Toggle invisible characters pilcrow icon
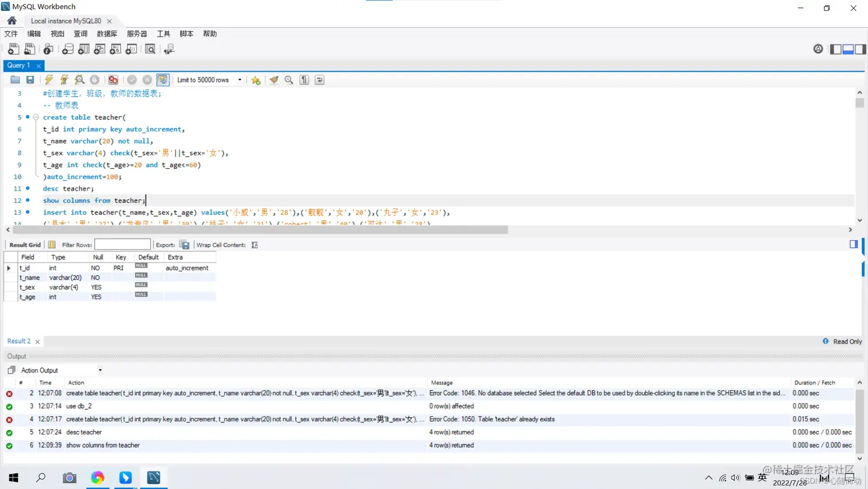 [304, 80]
